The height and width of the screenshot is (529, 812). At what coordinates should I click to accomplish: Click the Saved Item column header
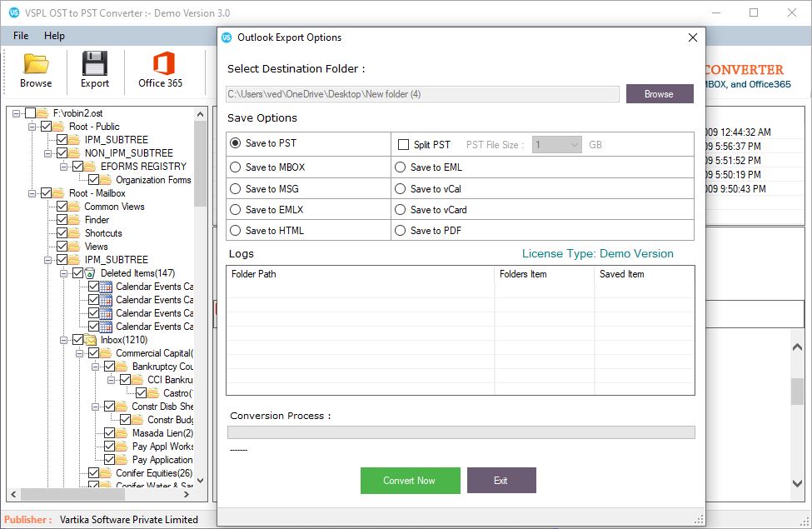click(645, 274)
